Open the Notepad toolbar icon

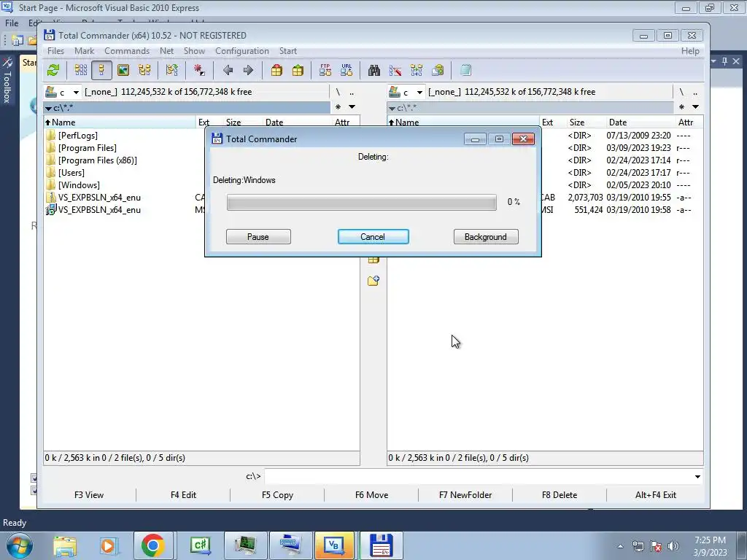pyautogui.click(x=466, y=71)
